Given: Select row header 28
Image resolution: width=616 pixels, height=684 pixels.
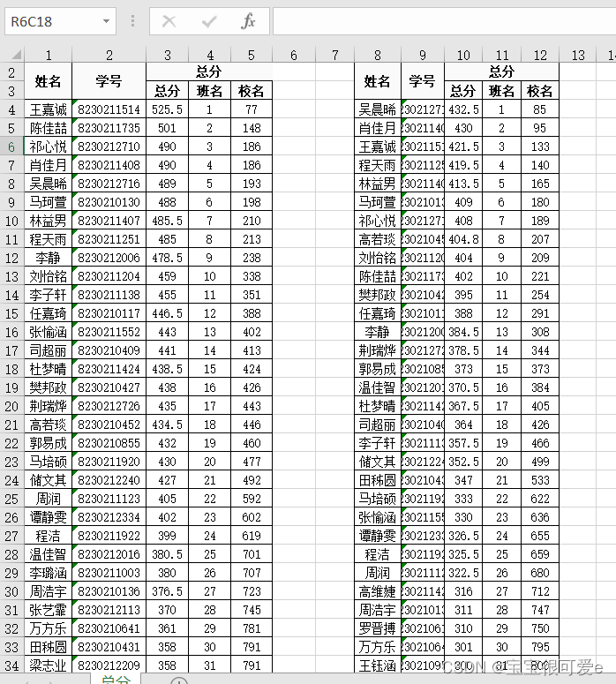Looking at the screenshot, I should [x=11, y=554].
